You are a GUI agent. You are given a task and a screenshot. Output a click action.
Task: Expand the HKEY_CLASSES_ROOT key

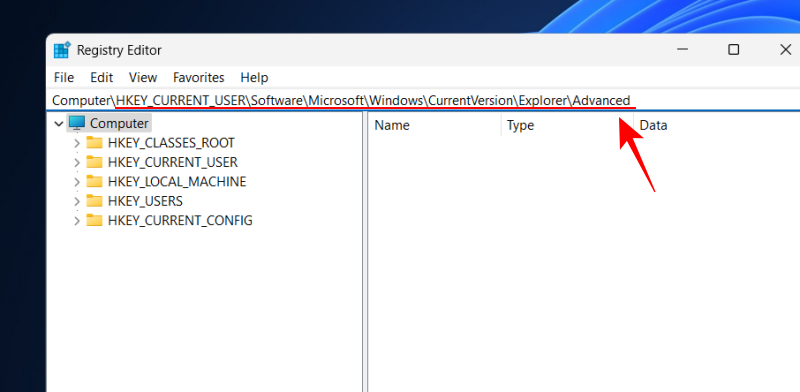77,143
